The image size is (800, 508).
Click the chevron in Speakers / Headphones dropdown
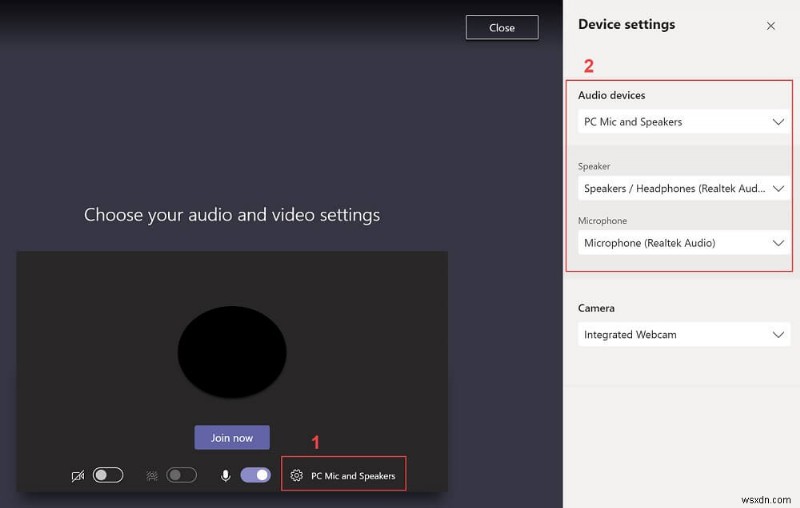[x=778, y=189]
